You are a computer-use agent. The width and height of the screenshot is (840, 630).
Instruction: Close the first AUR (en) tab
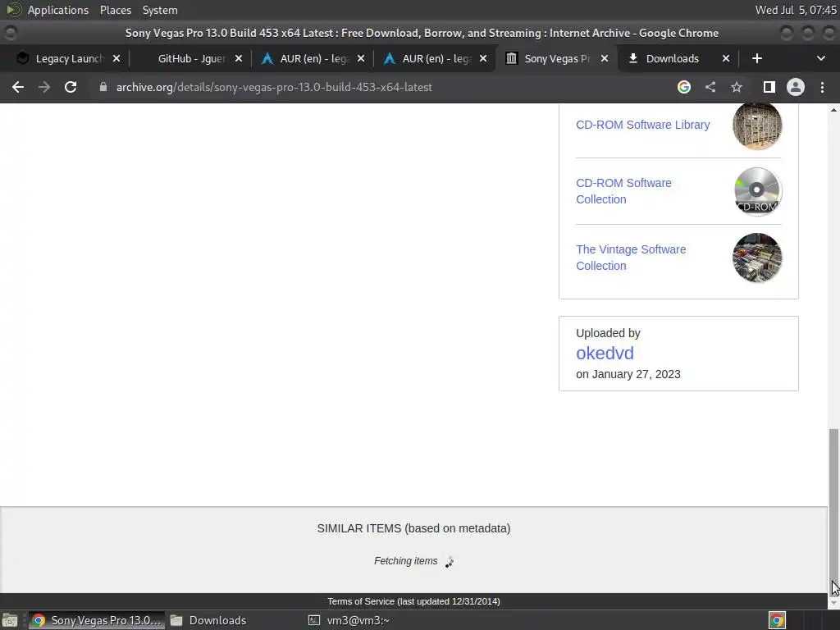point(361,58)
